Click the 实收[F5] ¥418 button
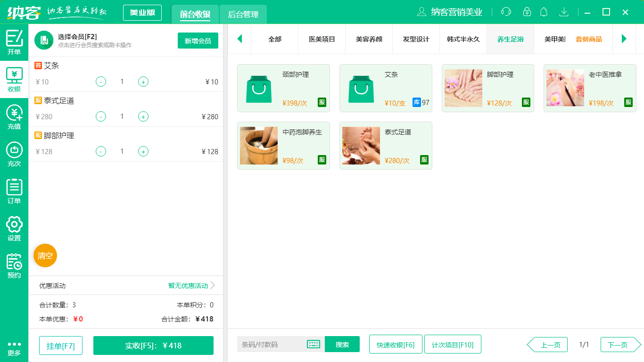The image size is (644, 362). tap(153, 346)
